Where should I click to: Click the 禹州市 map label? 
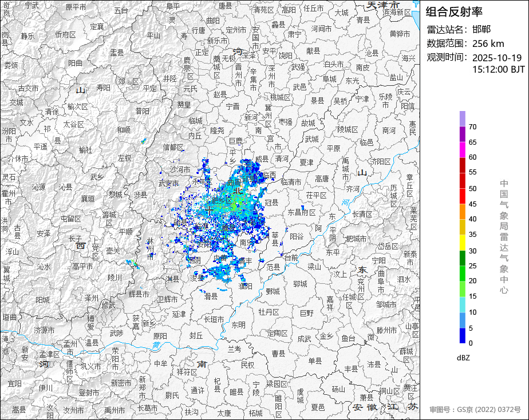[x=115, y=410]
